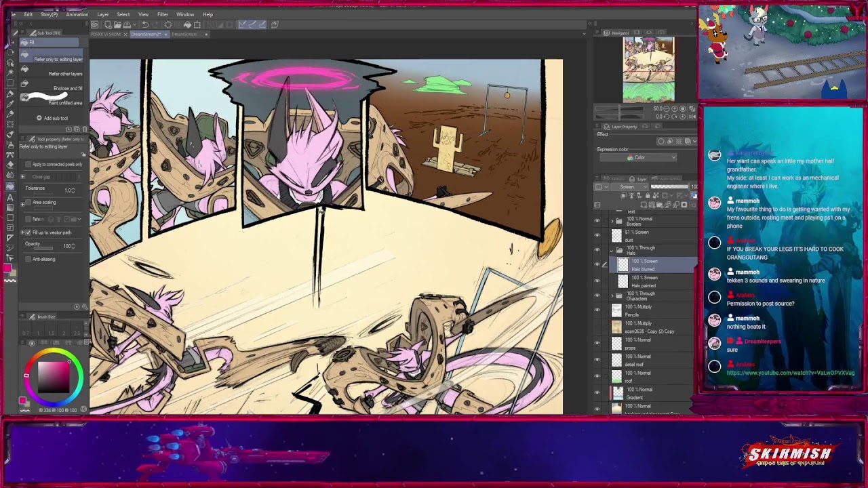Screen dimensions: 868x488
Task: Expand the Characters layer folder
Action: pos(613,296)
